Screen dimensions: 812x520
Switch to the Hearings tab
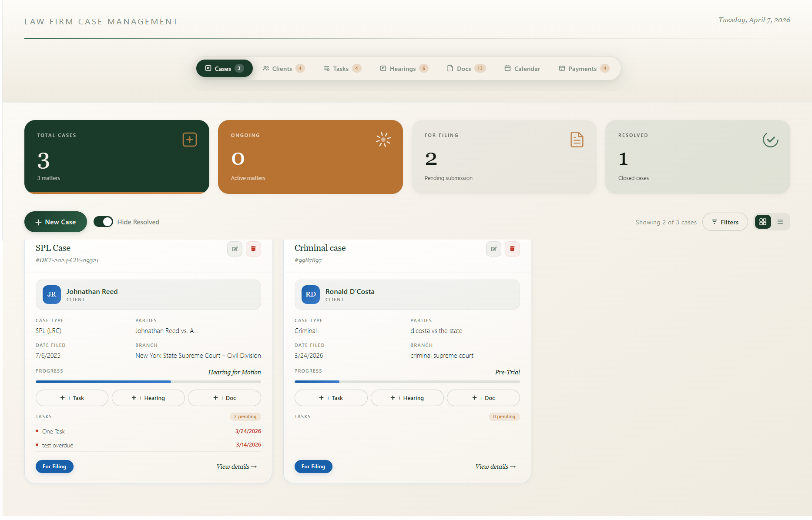pyautogui.click(x=403, y=68)
